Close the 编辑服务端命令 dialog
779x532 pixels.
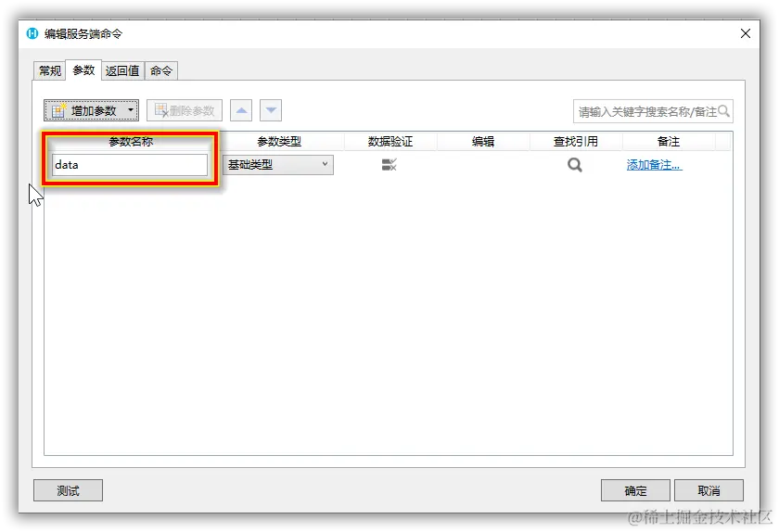click(x=746, y=33)
